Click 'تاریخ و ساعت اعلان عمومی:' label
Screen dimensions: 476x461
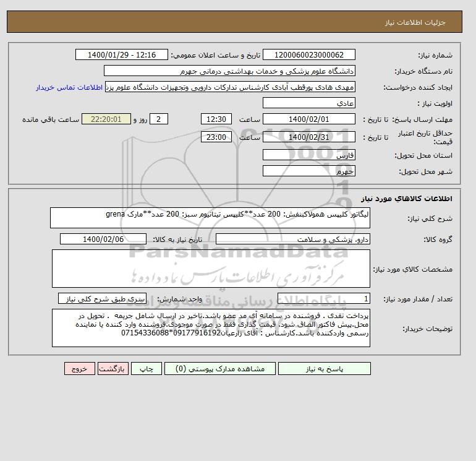(216, 55)
